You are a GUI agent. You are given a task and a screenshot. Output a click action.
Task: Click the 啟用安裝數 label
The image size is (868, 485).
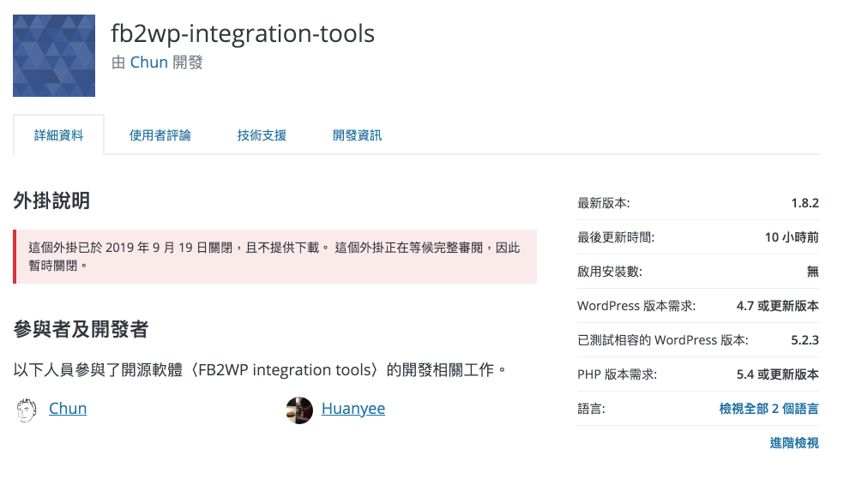tap(610, 272)
